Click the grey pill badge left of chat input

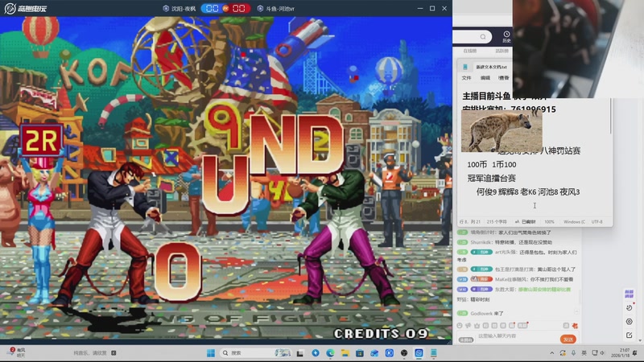(x=466, y=339)
